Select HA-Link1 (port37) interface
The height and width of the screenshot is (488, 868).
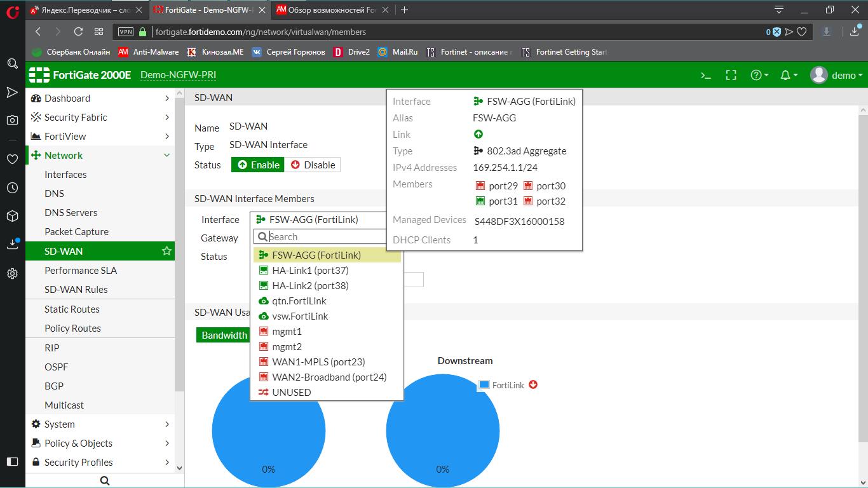327,270
